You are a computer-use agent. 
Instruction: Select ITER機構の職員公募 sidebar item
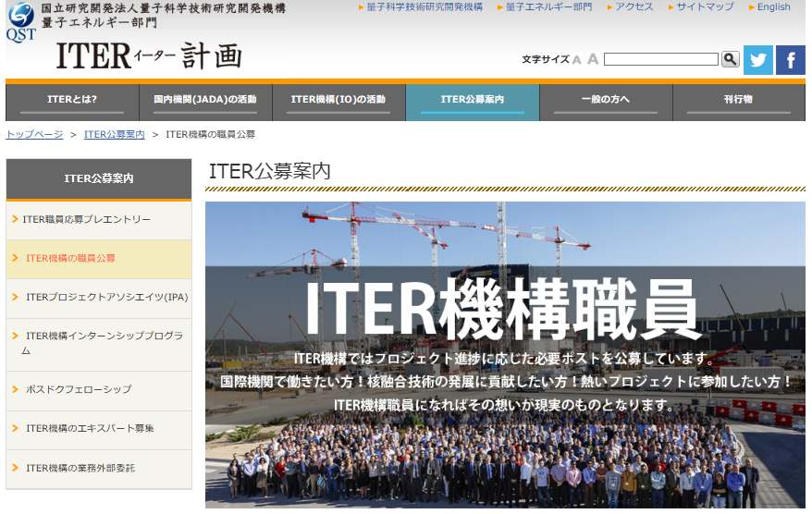99,259
